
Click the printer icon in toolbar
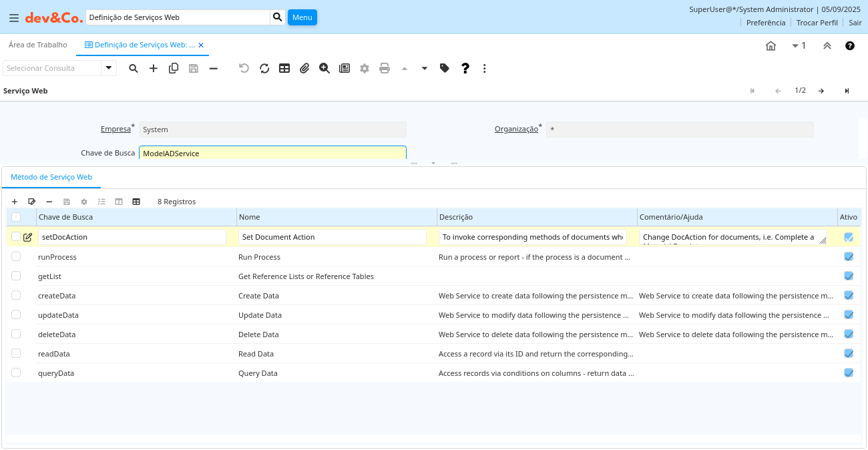click(x=385, y=68)
